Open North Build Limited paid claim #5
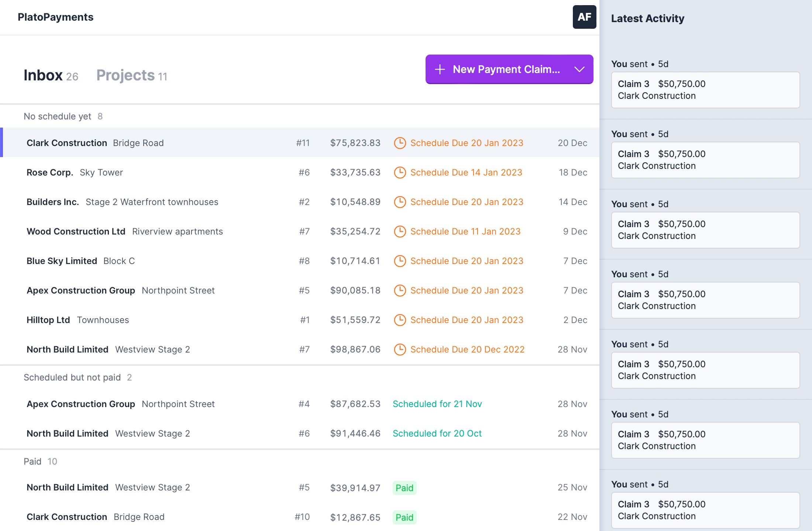Screen dimensions: 812x531 (x=300, y=487)
